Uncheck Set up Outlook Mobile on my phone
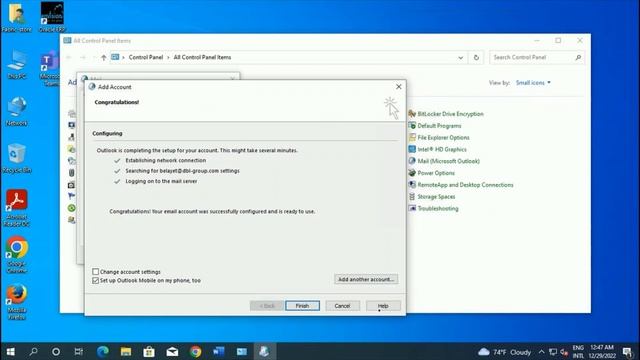The height and width of the screenshot is (360, 640). point(96,280)
